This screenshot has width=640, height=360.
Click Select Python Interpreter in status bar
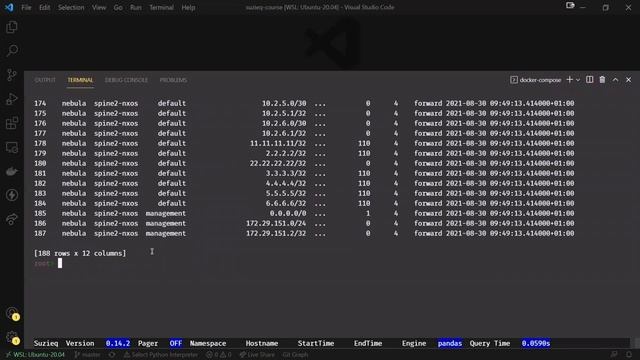[x=161, y=355]
